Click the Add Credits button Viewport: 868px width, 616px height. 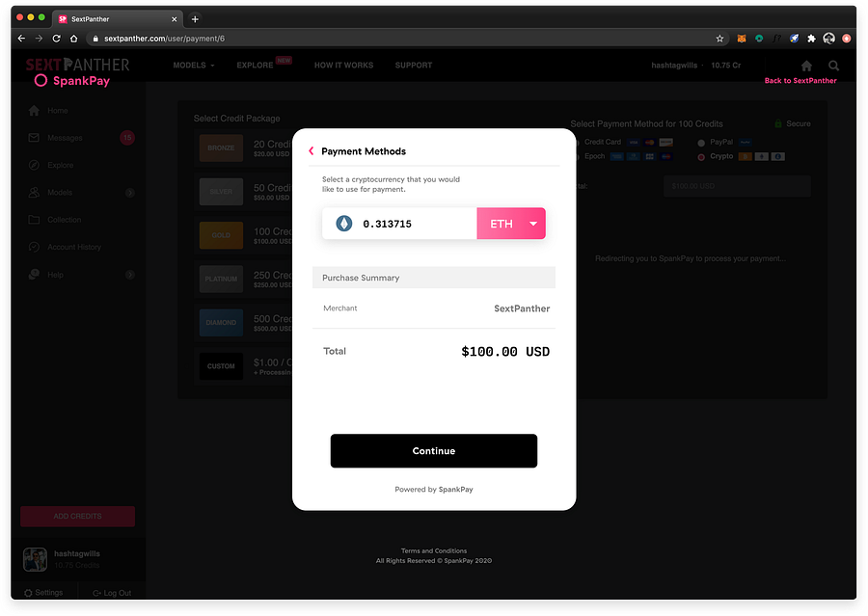coord(77,516)
